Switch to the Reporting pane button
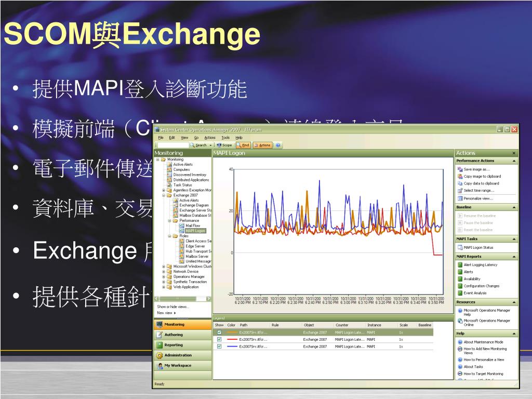 pos(182,345)
